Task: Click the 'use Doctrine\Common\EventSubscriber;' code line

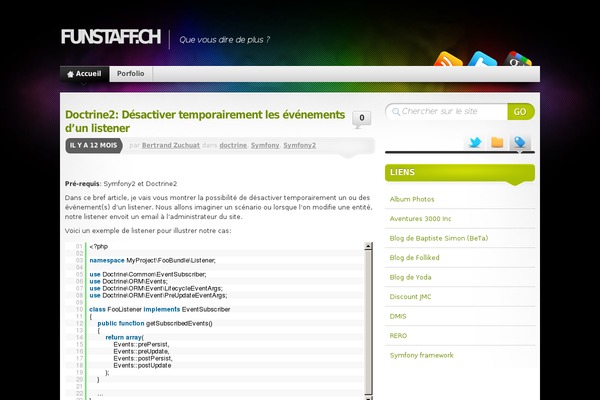Action: point(148,274)
